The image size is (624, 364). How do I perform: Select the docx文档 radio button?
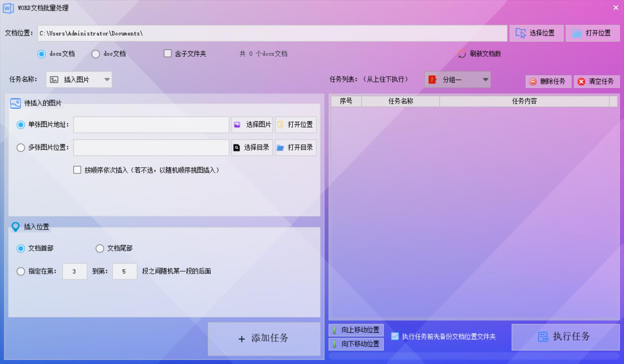pos(42,54)
